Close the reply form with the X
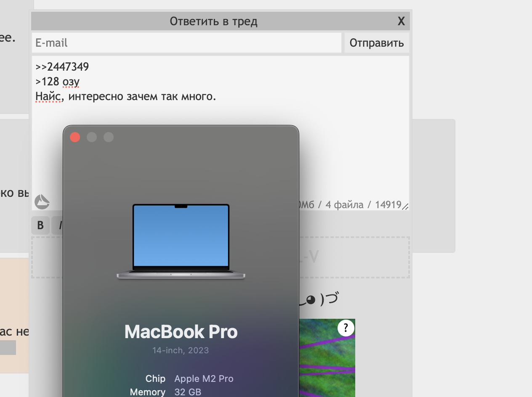532x397 pixels. (401, 21)
